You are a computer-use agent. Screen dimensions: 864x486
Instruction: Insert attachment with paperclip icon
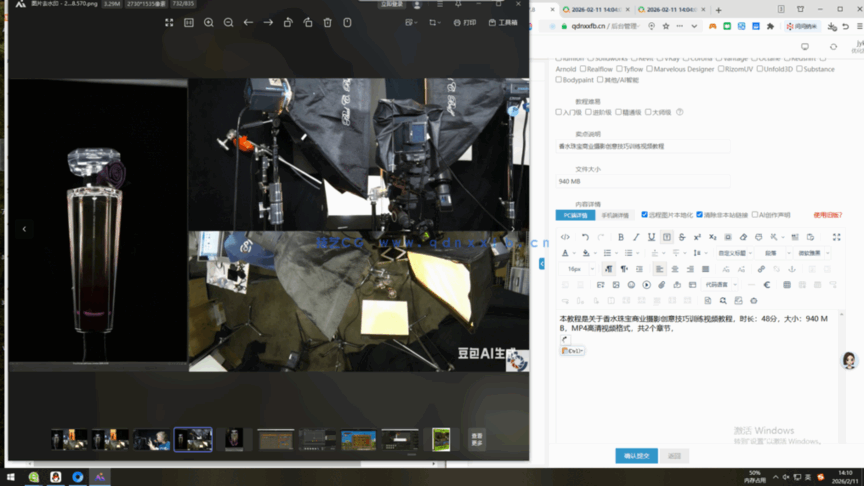coord(662,285)
